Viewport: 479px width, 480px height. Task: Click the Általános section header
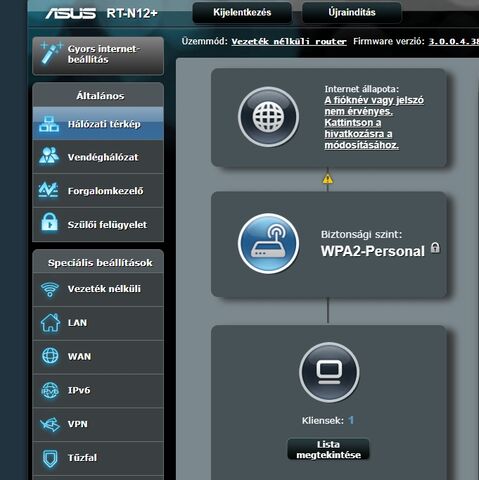coord(100,96)
